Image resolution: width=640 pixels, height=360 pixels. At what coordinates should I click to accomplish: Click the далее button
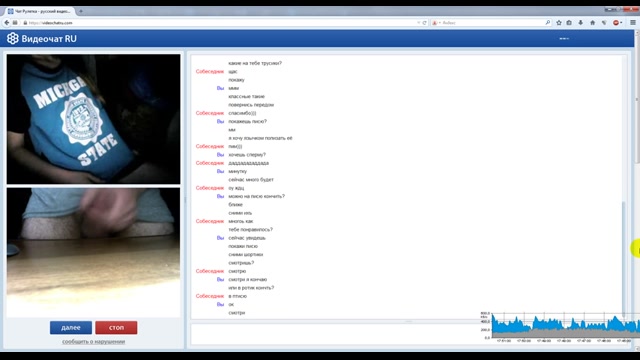71,327
